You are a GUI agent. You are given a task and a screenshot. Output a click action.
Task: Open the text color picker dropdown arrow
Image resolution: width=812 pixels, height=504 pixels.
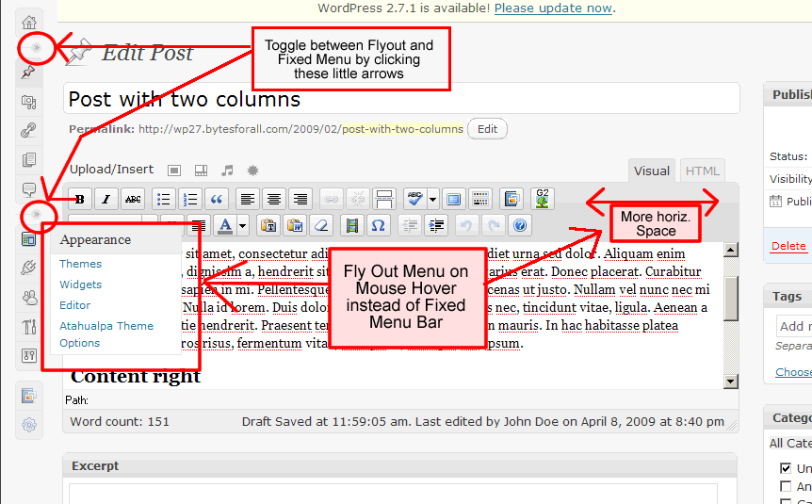coord(242,226)
